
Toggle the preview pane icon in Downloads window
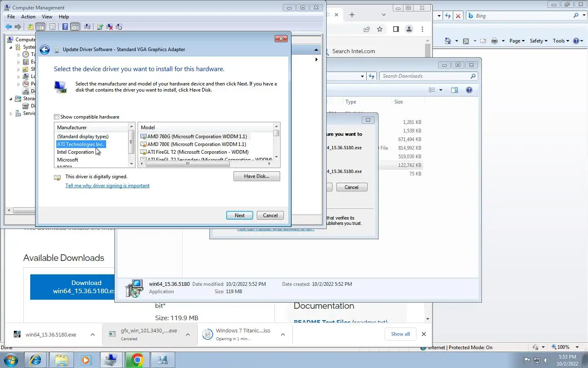454,90
